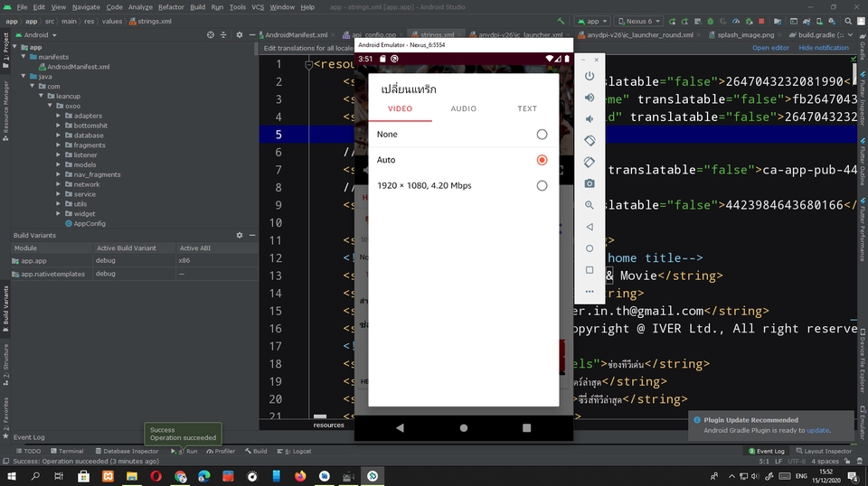Open the Terminal tool window
Screen dimensions: 868x486
(67, 451)
